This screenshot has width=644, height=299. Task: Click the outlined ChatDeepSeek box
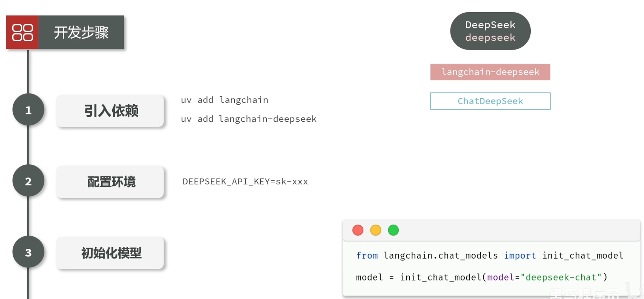tap(490, 101)
